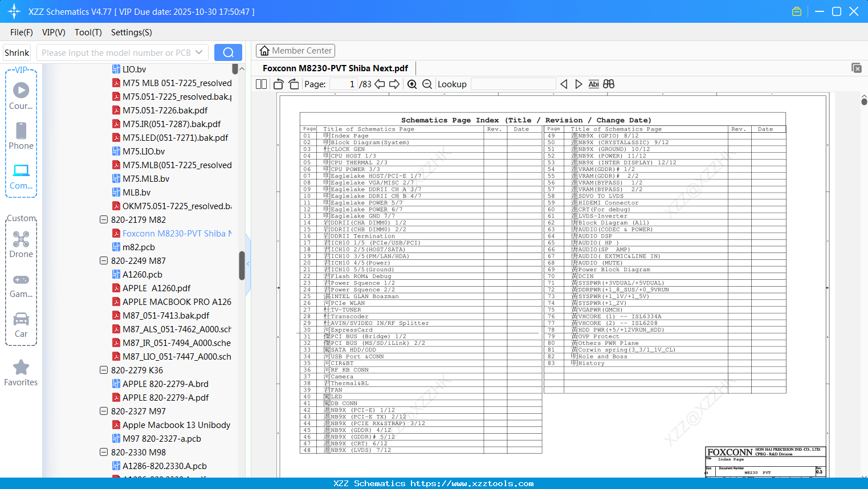868x489 pixels.
Task: Click the Shrink button
Action: pyautogui.click(x=17, y=52)
